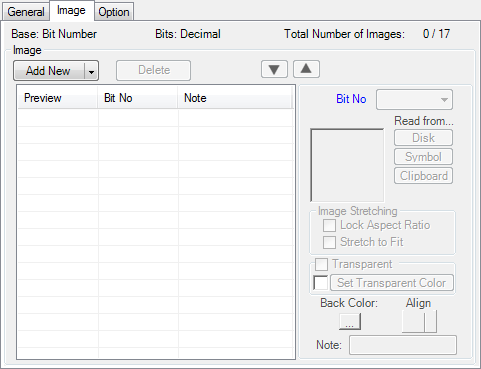The height and width of the screenshot is (369, 481).
Task: Click the Add New button
Action: click(x=49, y=71)
